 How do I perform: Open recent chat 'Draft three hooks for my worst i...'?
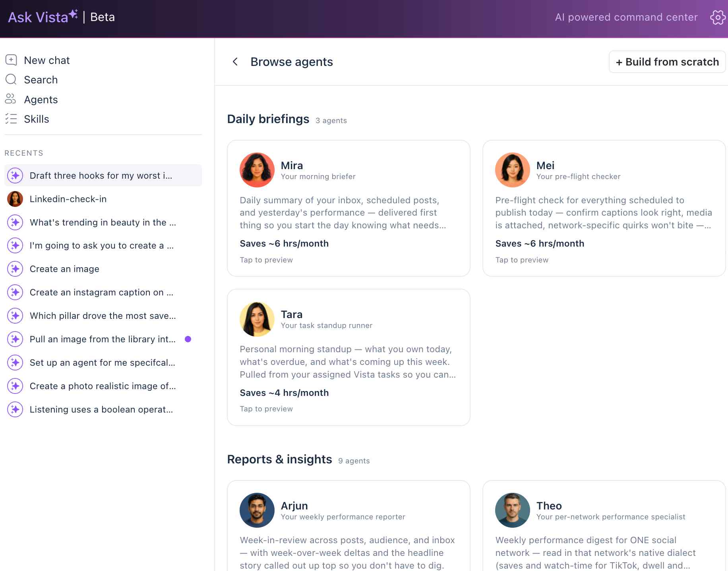click(103, 176)
